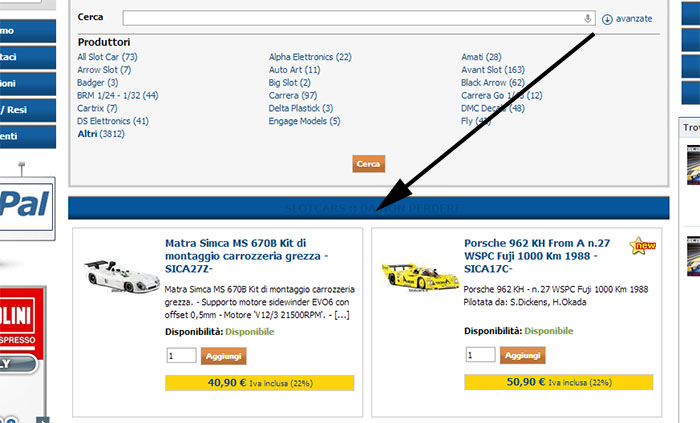Viewport: 700px width, 423px height.
Task: Open the Resi menu item in left sidebar
Action: pyautogui.click(x=27, y=110)
